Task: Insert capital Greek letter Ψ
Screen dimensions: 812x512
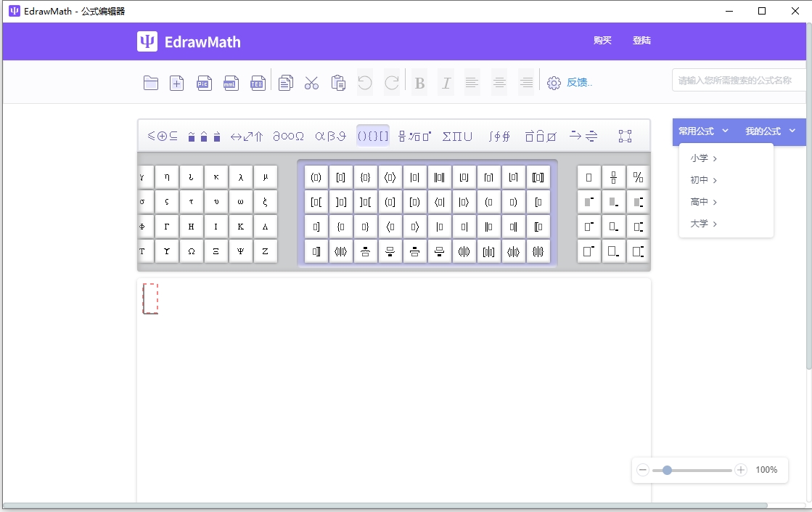Action: click(241, 251)
